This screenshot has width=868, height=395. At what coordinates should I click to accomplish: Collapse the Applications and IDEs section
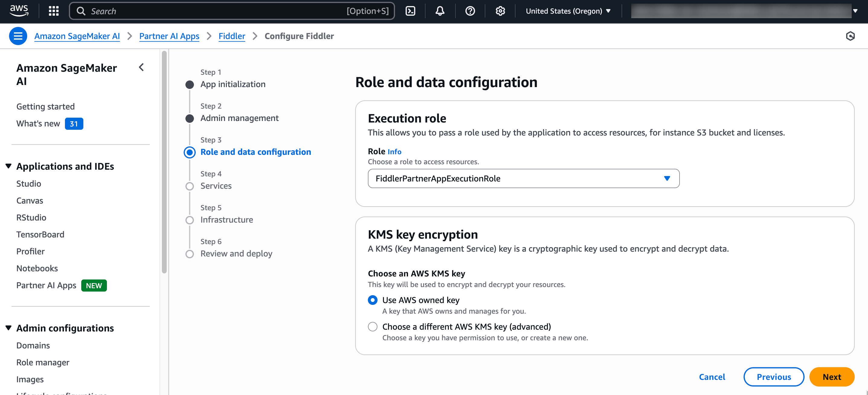(8, 166)
